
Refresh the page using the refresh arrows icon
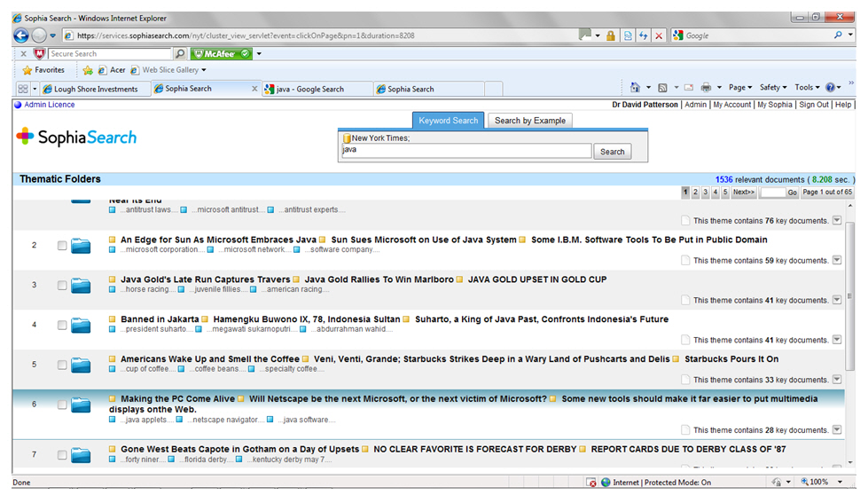coord(644,35)
